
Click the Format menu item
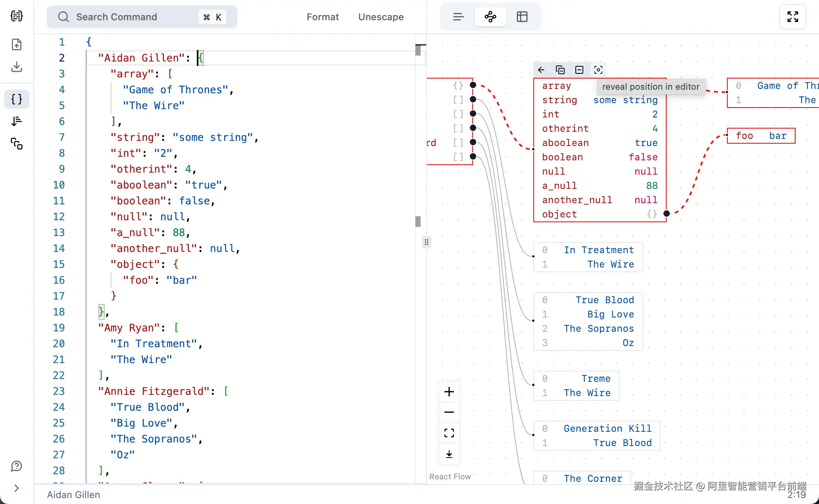pyautogui.click(x=323, y=17)
